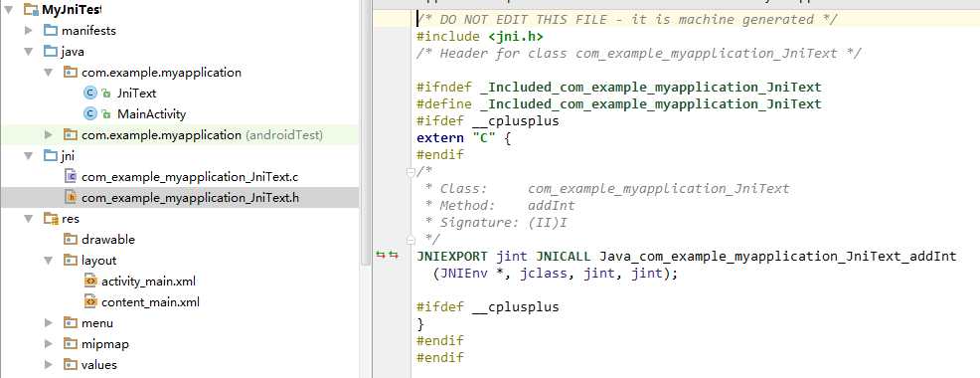Image resolution: width=980 pixels, height=378 pixels.
Task: Click the res resource folder icon
Action: tap(51, 219)
